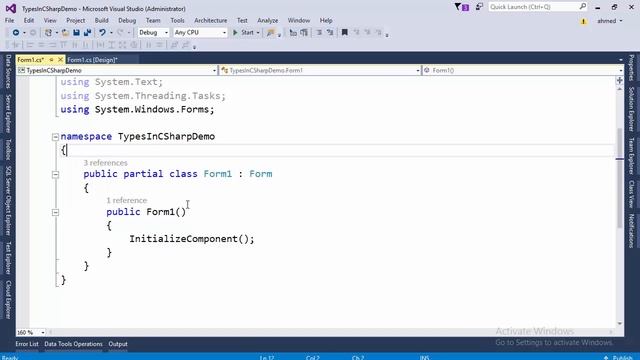Screen dimensions: 640x360
Task: Open the View menu
Action: point(50,20)
